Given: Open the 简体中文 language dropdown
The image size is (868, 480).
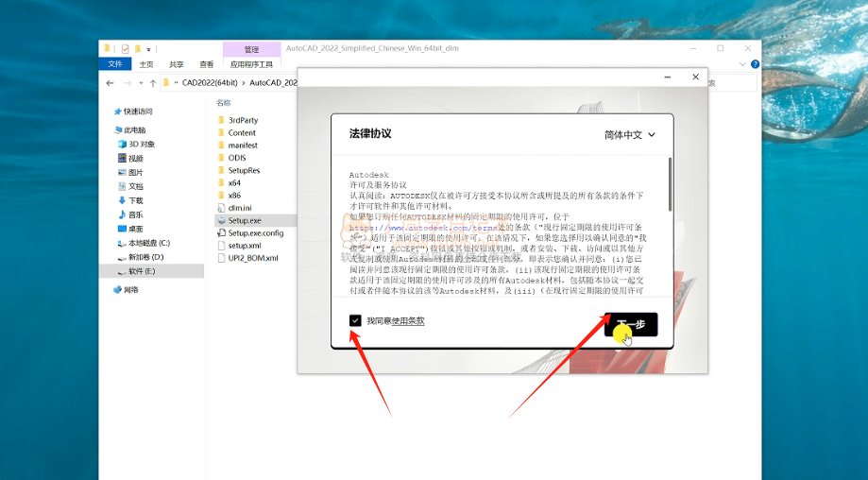Looking at the screenshot, I should (x=629, y=135).
